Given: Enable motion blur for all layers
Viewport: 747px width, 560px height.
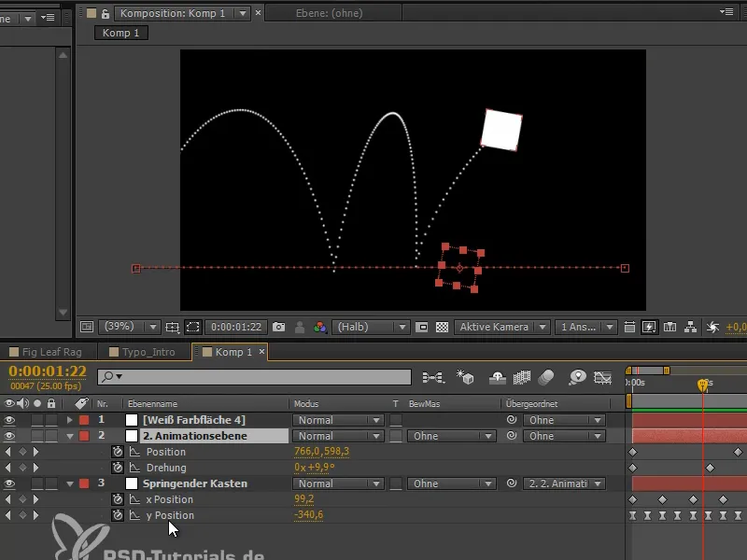Looking at the screenshot, I should point(546,378).
